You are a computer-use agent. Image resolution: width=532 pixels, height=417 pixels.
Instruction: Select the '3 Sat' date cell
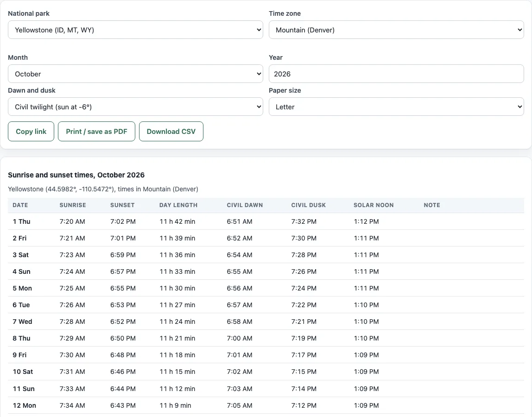pyautogui.click(x=21, y=255)
